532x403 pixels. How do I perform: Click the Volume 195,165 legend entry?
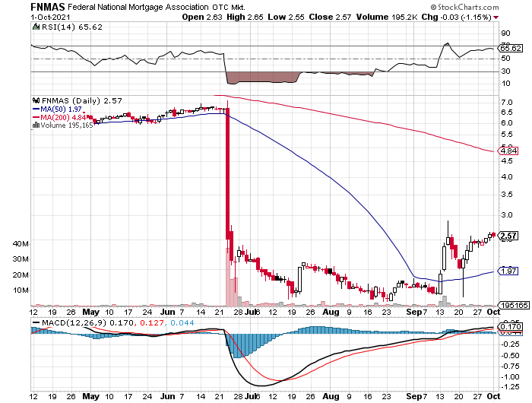tap(63, 125)
